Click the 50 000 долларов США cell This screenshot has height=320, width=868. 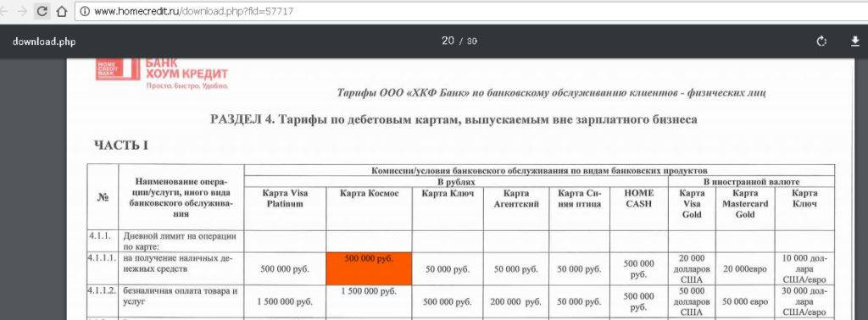click(692, 301)
